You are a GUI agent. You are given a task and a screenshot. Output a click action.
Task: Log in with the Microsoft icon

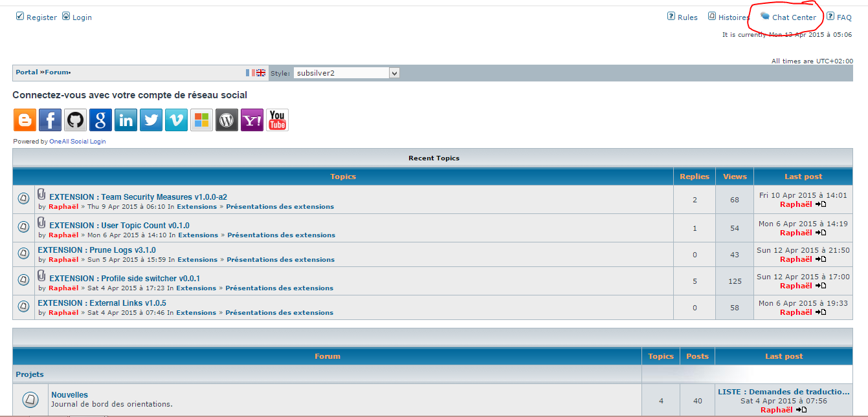click(201, 120)
